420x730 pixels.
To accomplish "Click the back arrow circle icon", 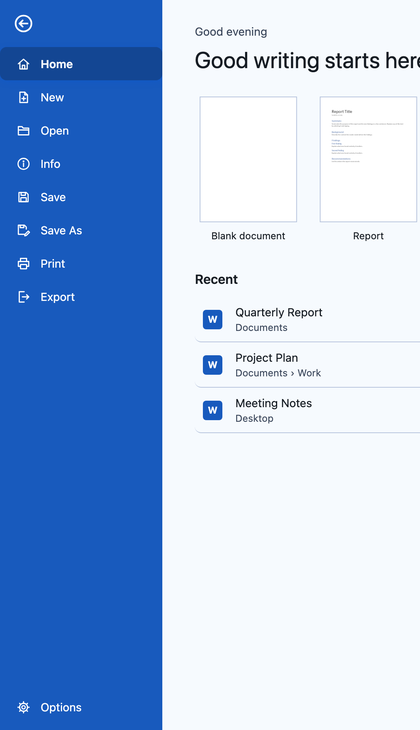I will [x=23, y=23].
